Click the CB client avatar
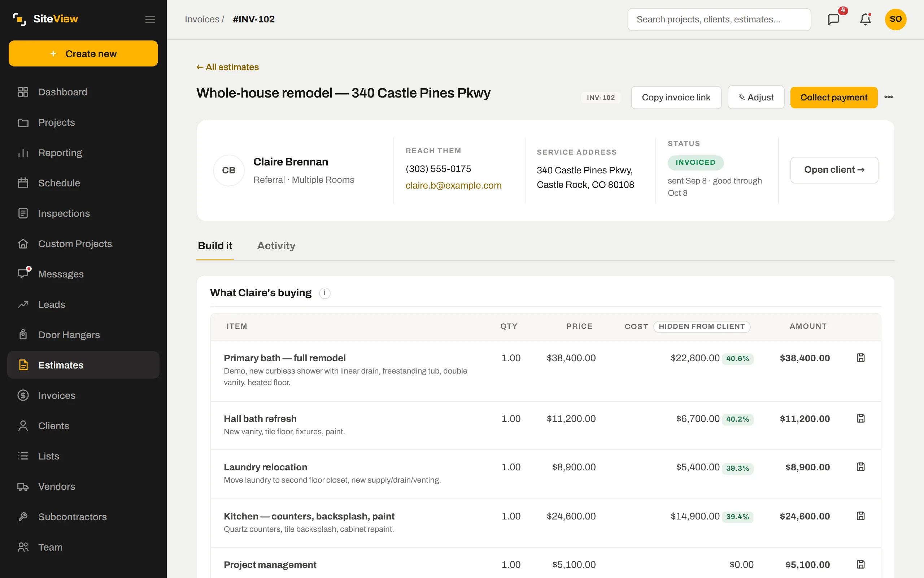 pos(229,170)
